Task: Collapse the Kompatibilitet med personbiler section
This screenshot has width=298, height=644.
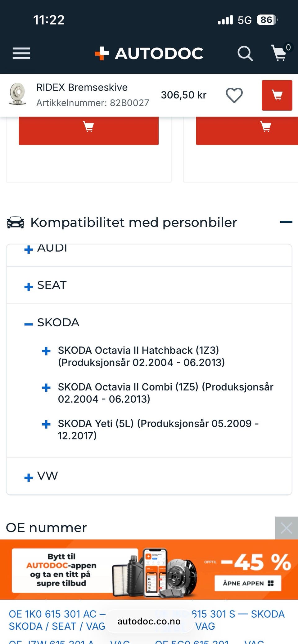Action: 286,222
